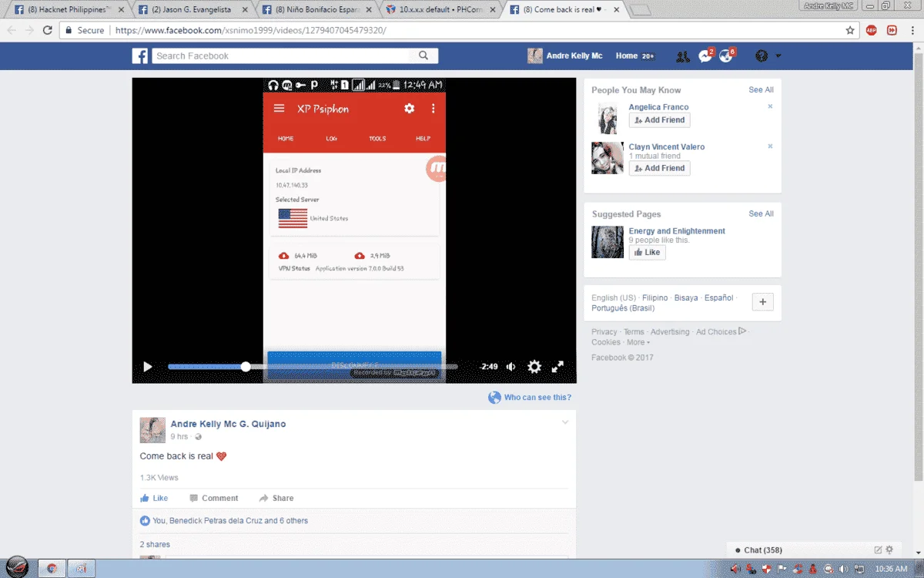Image resolution: width=924 pixels, height=578 pixels.
Task: Click the AdBlock Plus extension icon
Action: pyautogui.click(x=872, y=30)
